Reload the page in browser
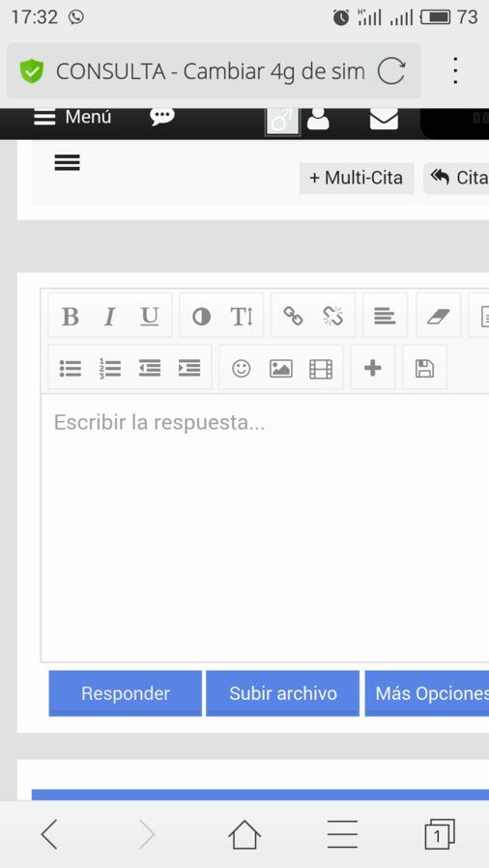 [x=391, y=71]
